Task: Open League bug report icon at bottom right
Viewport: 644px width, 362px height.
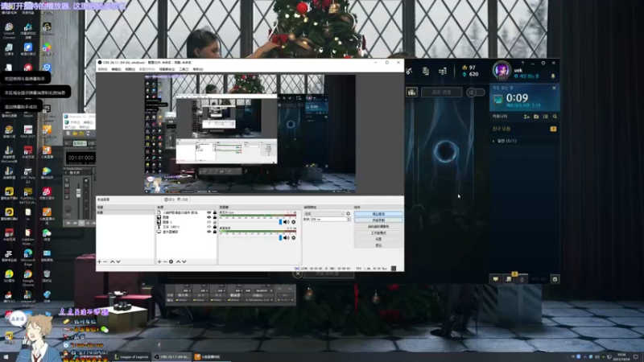Action: tap(555, 279)
